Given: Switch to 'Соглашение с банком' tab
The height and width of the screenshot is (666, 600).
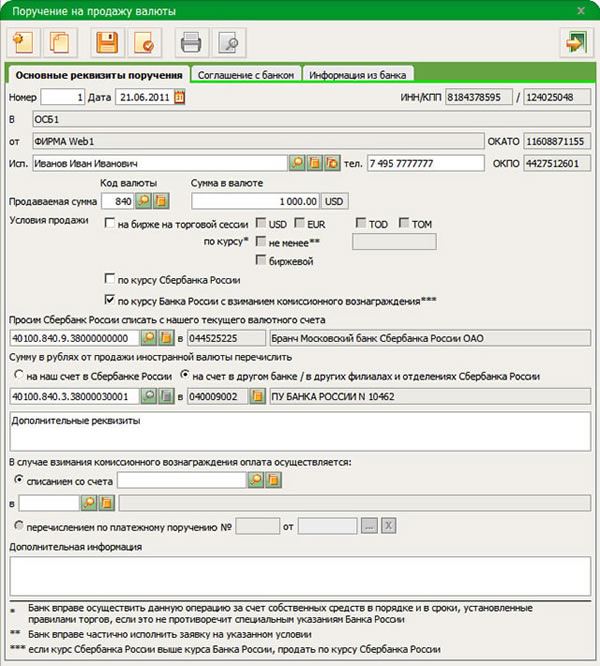Looking at the screenshot, I should [x=246, y=75].
